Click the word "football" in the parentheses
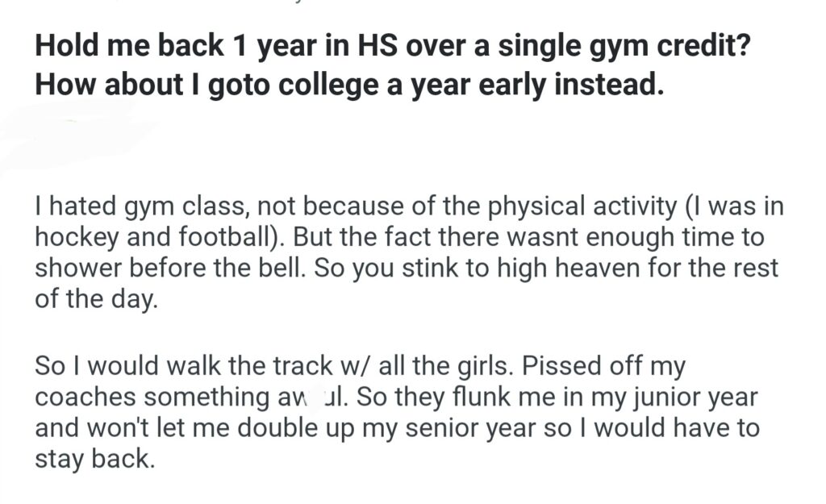The width and height of the screenshot is (826, 504). pos(229,237)
